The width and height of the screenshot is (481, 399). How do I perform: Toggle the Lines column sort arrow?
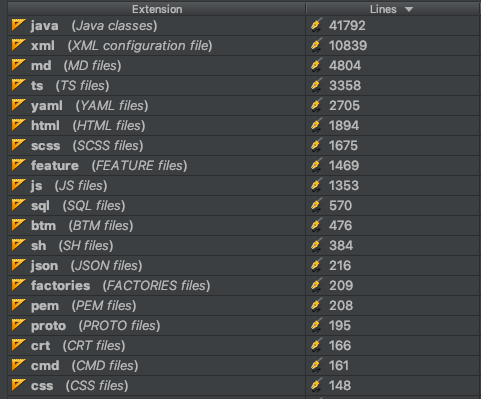pos(409,9)
